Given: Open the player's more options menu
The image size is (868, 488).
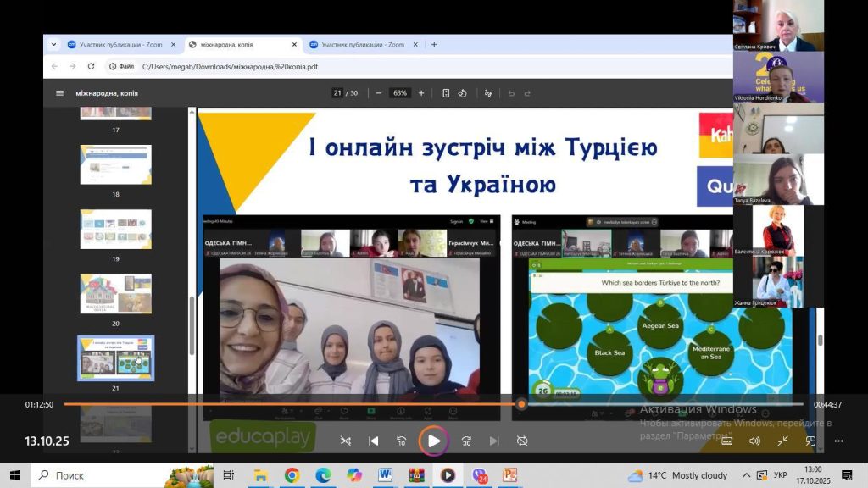Looking at the screenshot, I should tap(839, 441).
